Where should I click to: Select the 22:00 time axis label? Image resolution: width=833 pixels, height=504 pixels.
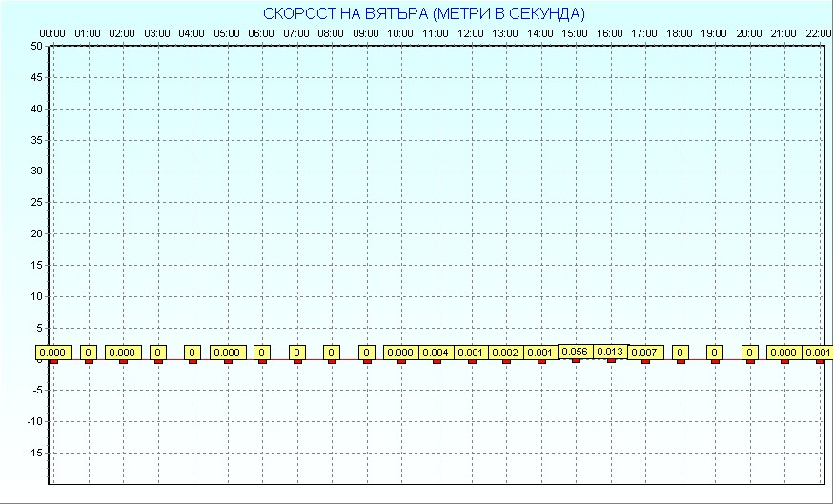pyautogui.click(x=818, y=33)
